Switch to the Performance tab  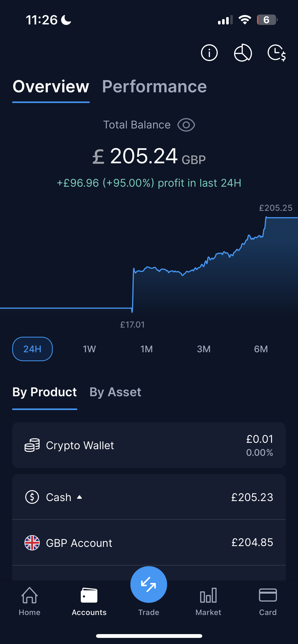[154, 86]
